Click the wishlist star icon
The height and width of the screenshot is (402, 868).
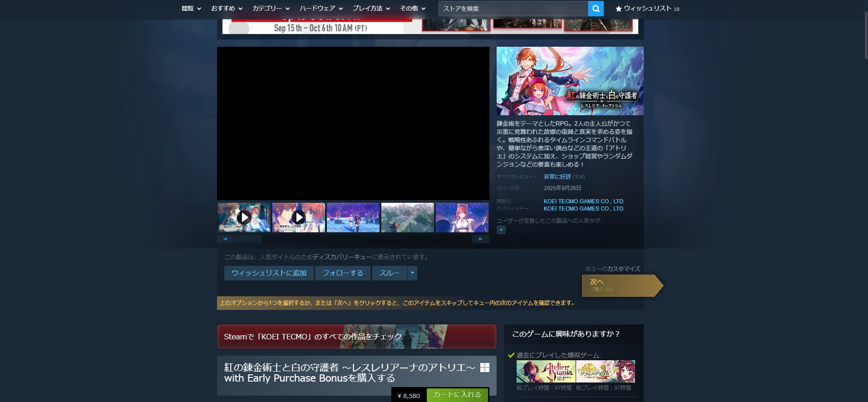(x=618, y=9)
